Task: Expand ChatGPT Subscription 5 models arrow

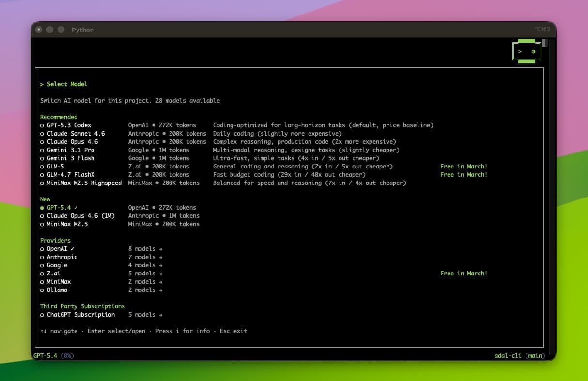Action: [160, 315]
